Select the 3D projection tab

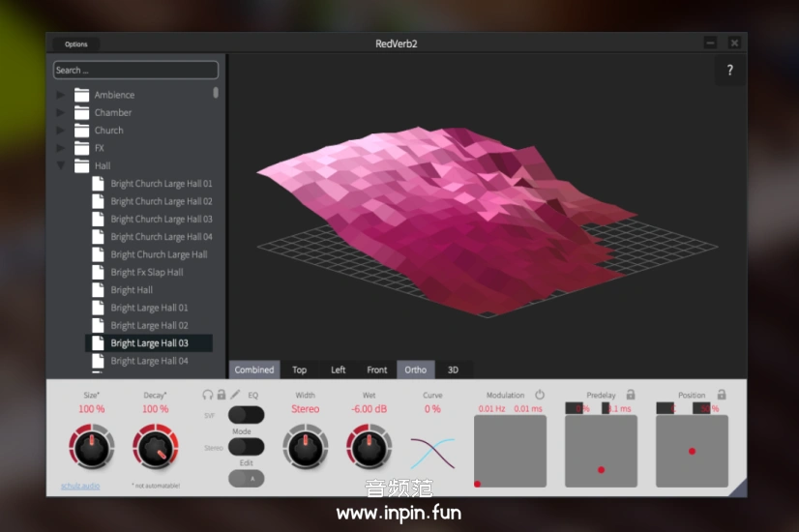(453, 369)
